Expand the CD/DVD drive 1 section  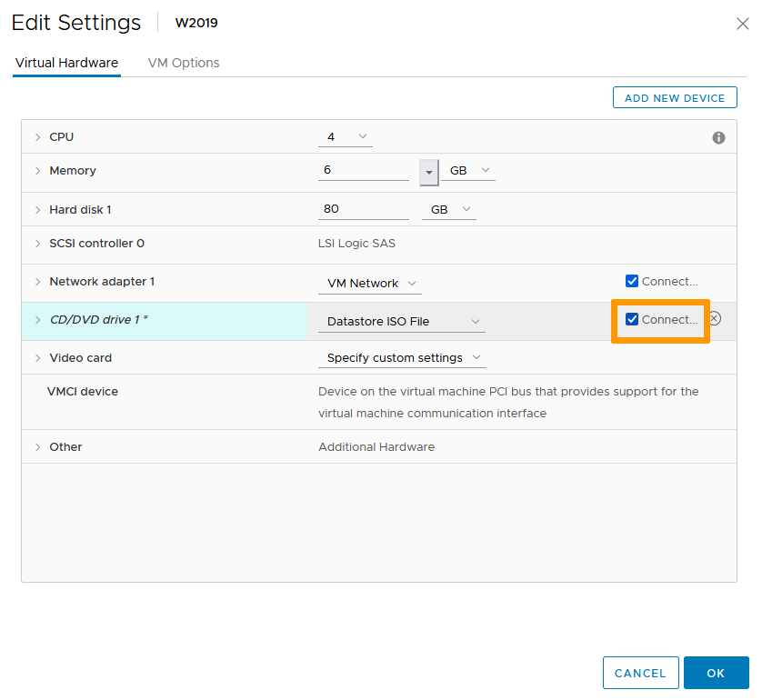pyautogui.click(x=38, y=320)
